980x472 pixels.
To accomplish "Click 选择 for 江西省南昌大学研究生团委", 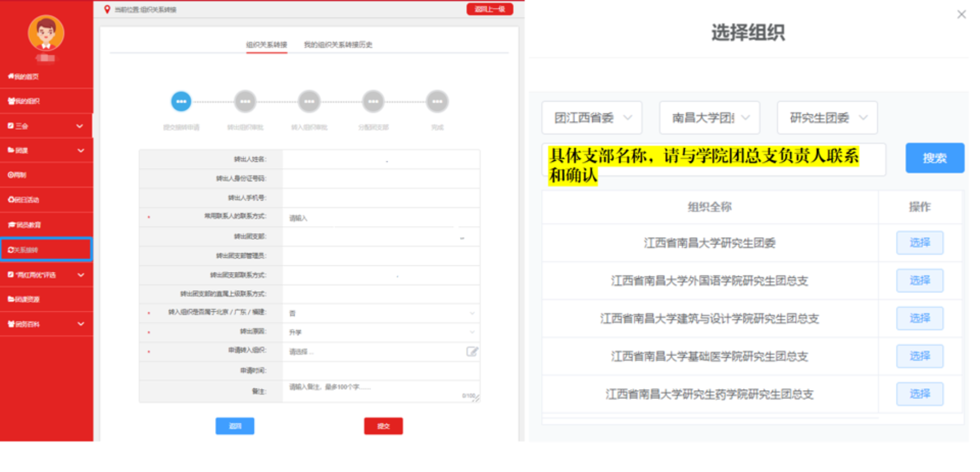I will click(x=920, y=243).
